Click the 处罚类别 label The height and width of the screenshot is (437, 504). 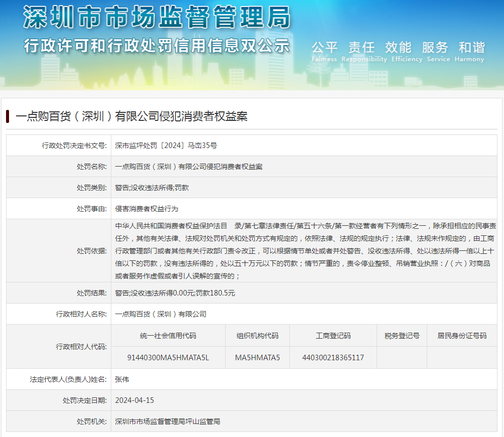click(x=92, y=188)
